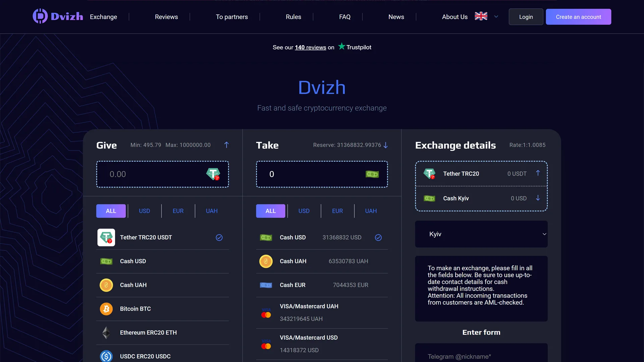
Task: Click up arrow on Tether TRC20 details row
Action: 538,173
